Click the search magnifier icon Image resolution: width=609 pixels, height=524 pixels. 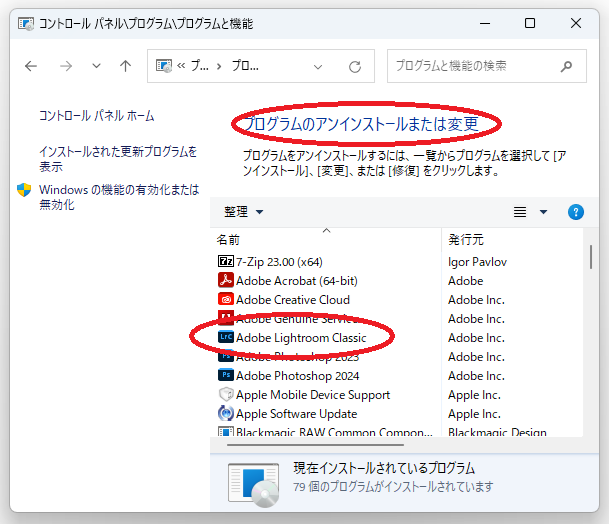pos(566,66)
